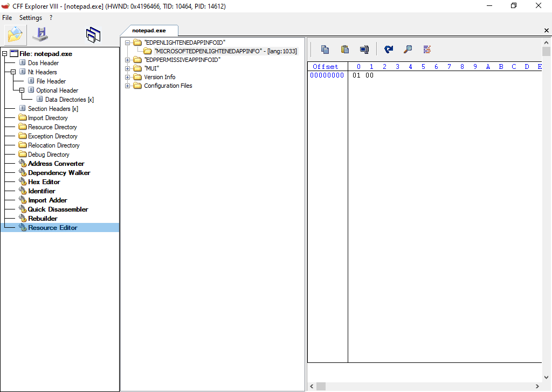The height and width of the screenshot is (392, 552).
Task: Select Data Directories [x] node
Action: (70, 100)
